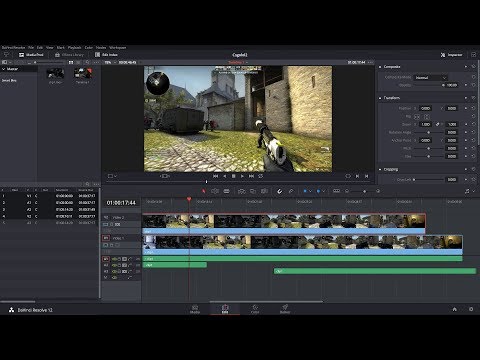Switch to the Deliver page
This screenshot has width=480, height=360.
coord(285,309)
